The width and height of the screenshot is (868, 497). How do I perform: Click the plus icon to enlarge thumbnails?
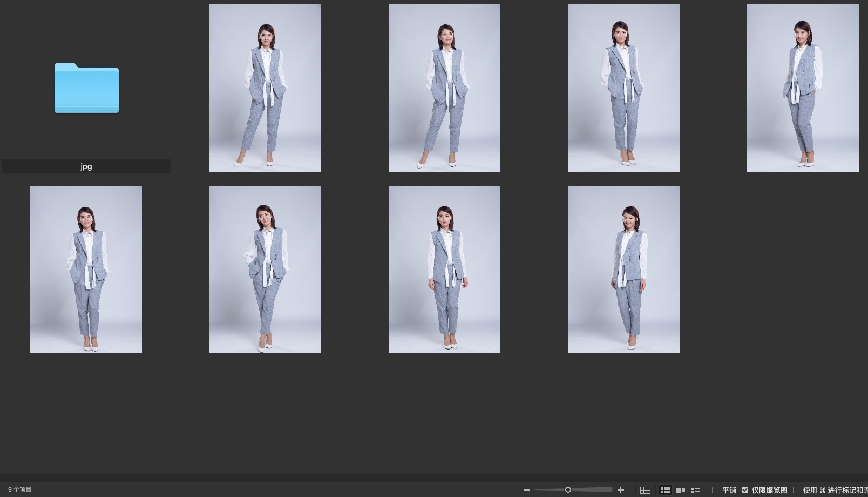[x=621, y=490]
